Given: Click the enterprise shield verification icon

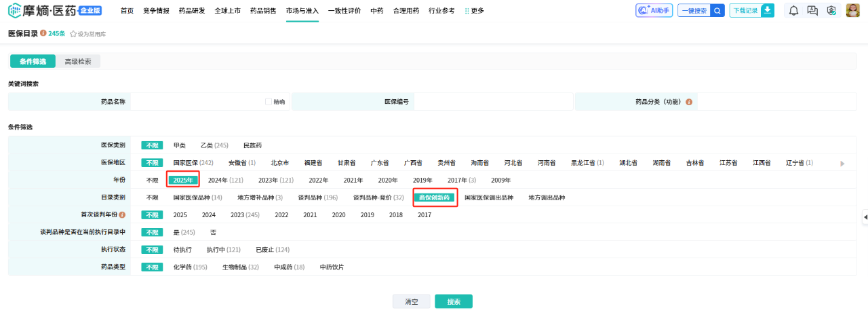Looking at the screenshot, I should tap(831, 10).
